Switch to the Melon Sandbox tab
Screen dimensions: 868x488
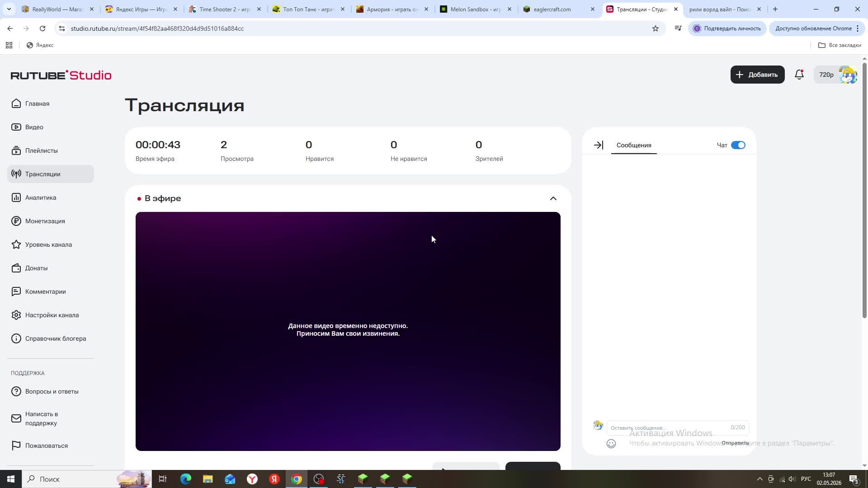pyautogui.click(x=476, y=9)
